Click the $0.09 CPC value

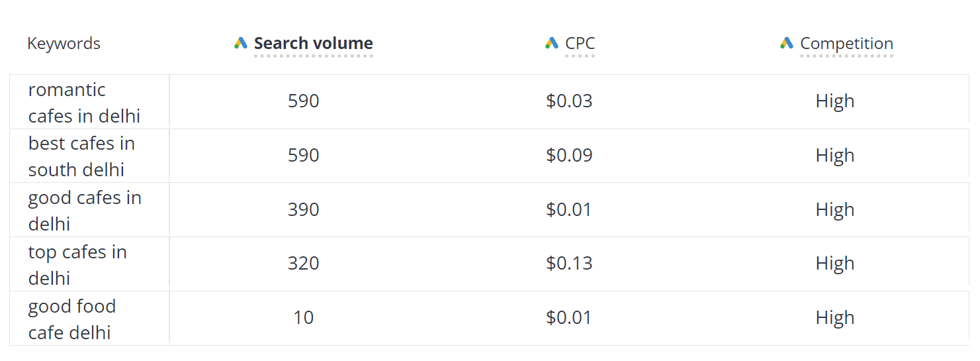coord(569,156)
